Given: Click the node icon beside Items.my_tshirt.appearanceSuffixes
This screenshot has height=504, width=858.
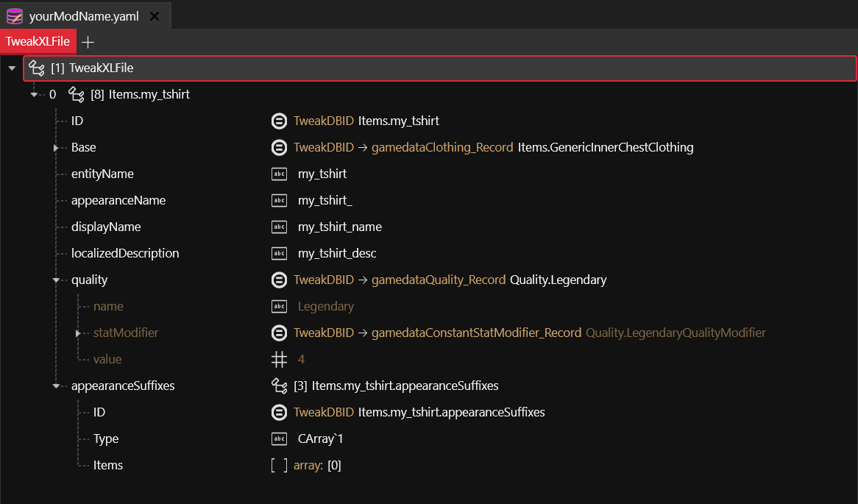Looking at the screenshot, I should point(279,386).
